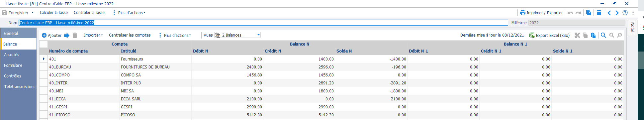Click Centraliser les comptes
The height and width of the screenshot is (120, 644).
coord(130,35)
